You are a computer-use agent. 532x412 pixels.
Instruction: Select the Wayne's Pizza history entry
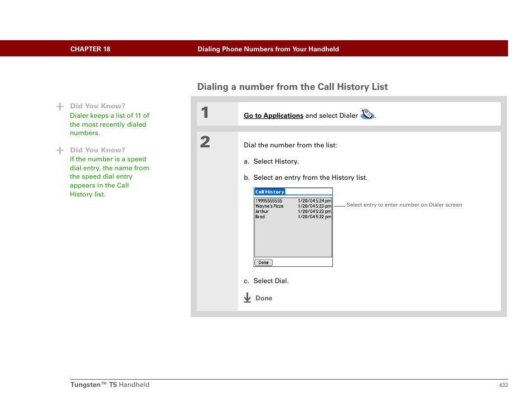[x=293, y=206]
